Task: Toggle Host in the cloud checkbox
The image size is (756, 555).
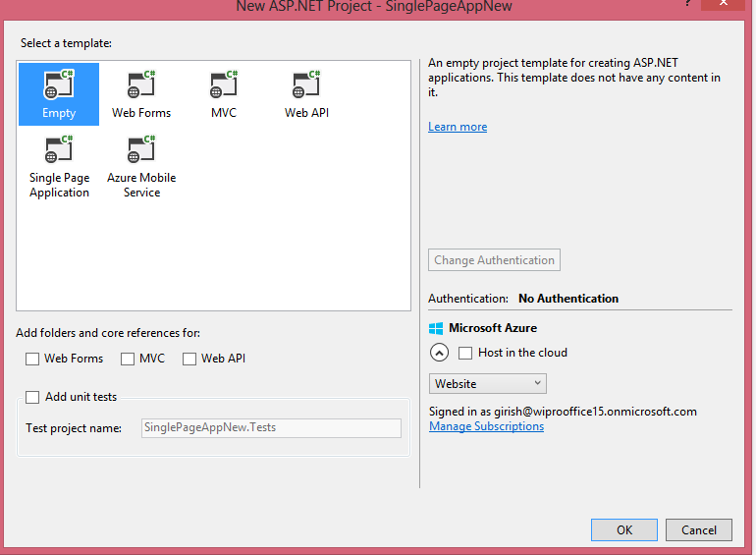Action: (x=465, y=353)
